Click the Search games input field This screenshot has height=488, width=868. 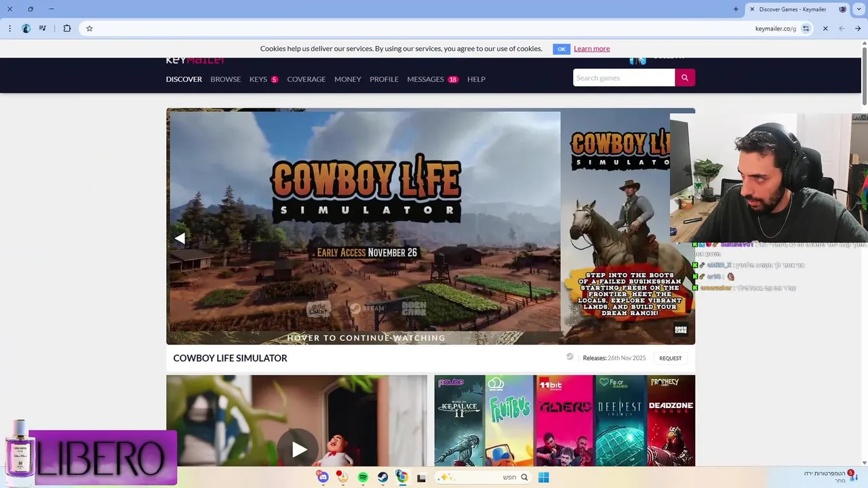[624, 78]
